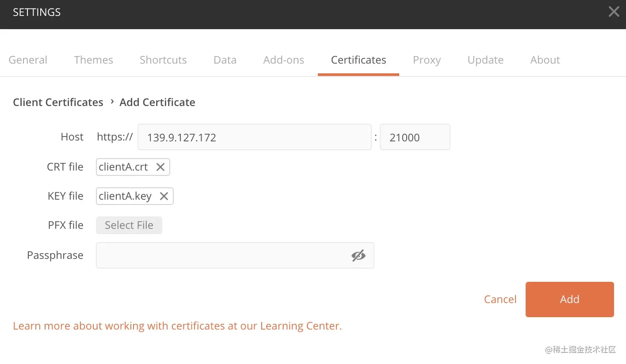Viewport: 626px width, 364px height.
Task: Open the Learning Center certificates link
Action: pos(177,326)
